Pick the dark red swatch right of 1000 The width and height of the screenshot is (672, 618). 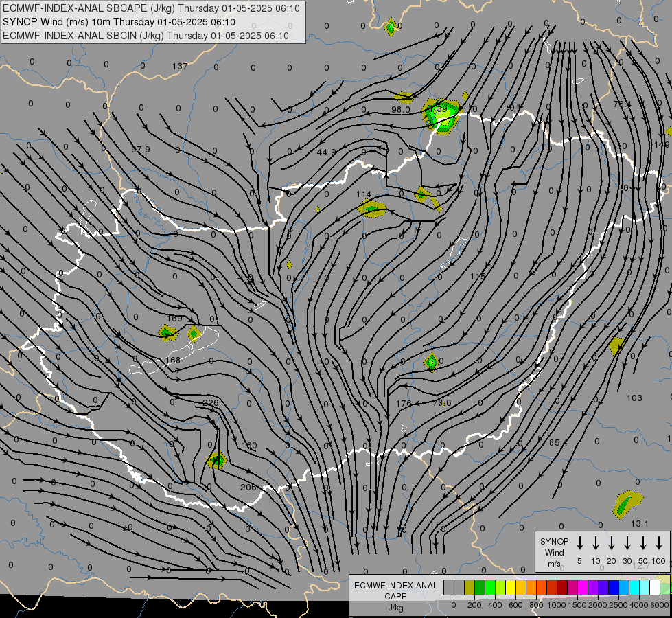coord(562,588)
